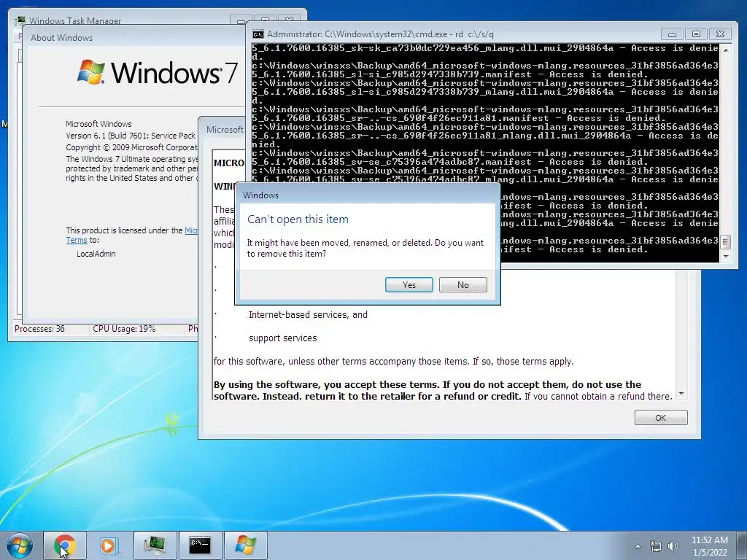Screen dimensions: 747x560
Task: Select the 'LocalAdmin' licensee name
Action: tap(96, 254)
